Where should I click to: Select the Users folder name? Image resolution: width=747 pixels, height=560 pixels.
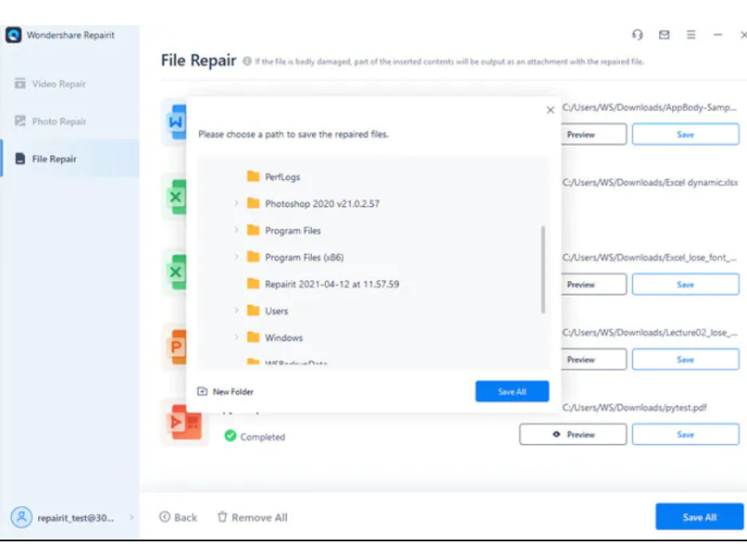276,311
